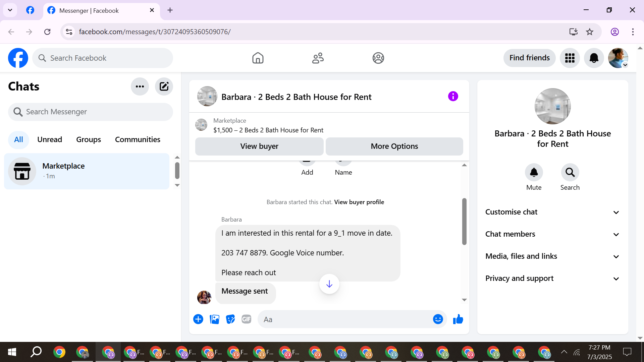
Task: Open the conversation information icon
Action: point(453,97)
